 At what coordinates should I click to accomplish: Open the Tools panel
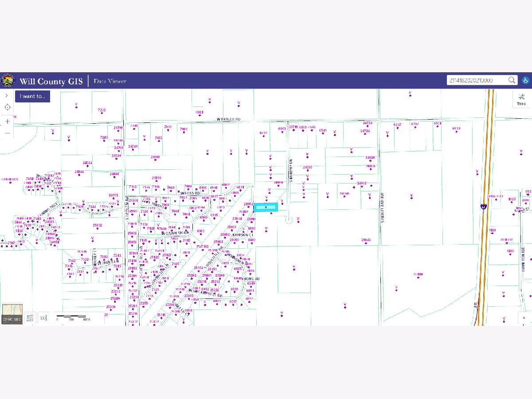point(521,99)
